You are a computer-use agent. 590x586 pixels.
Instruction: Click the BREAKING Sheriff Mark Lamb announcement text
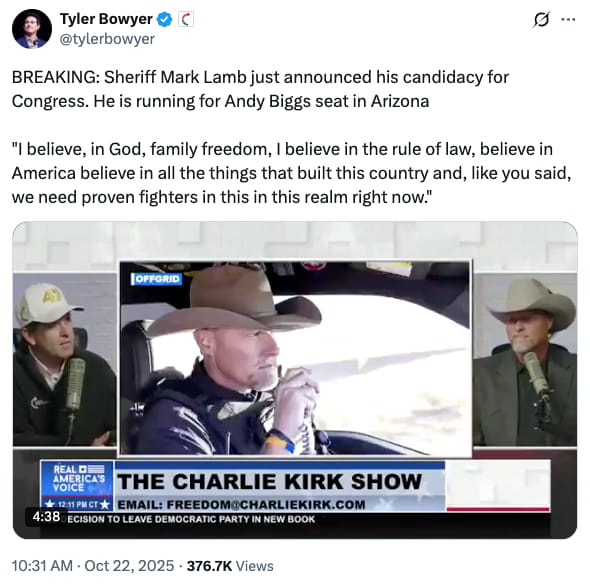[260, 89]
